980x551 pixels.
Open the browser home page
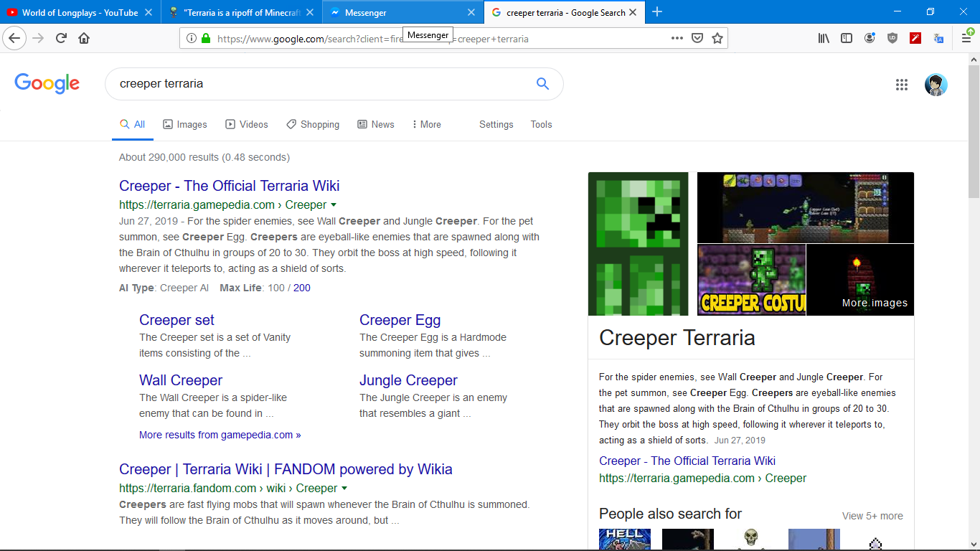pos(84,38)
